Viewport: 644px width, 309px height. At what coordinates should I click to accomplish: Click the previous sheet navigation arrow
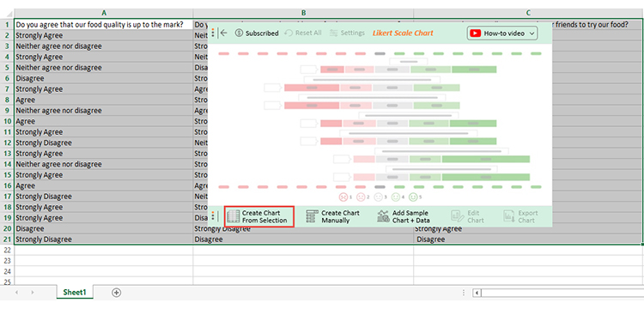[17, 292]
